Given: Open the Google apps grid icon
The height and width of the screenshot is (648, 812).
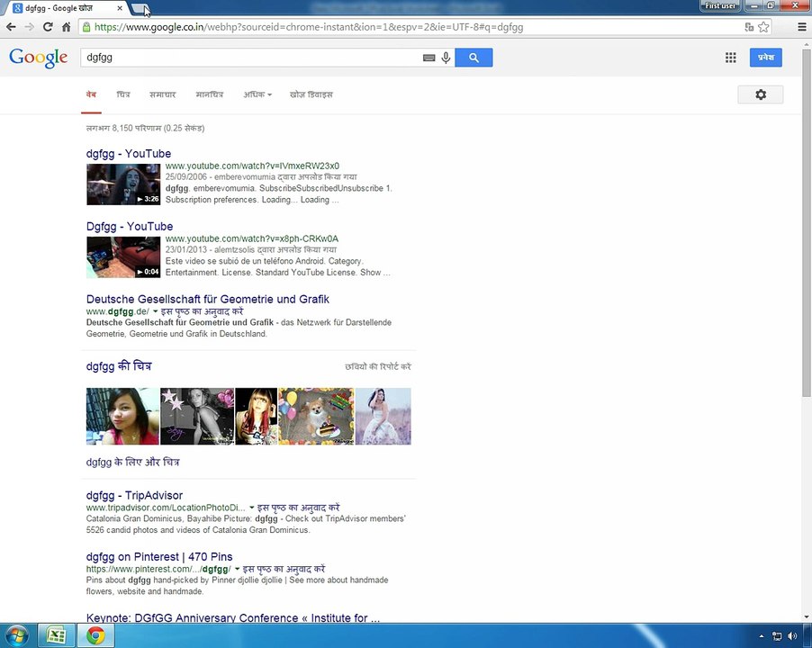Looking at the screenshot, I should point(730,58).
